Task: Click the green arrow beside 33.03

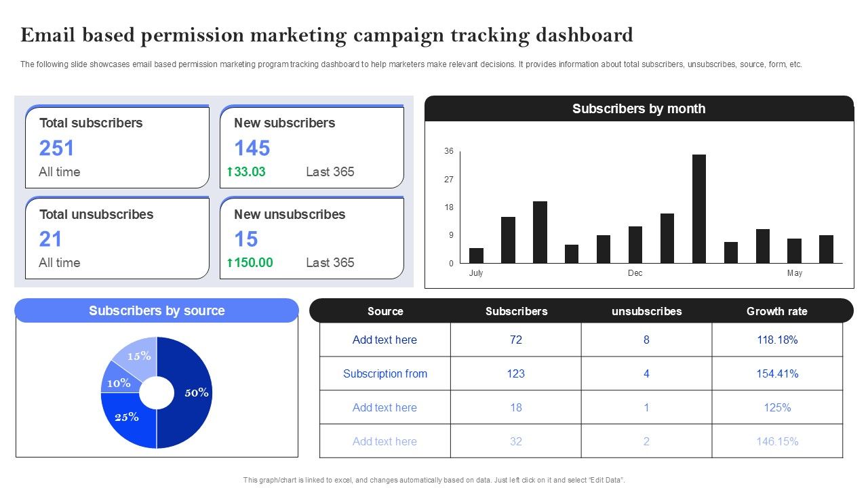Action: point(230,172)
